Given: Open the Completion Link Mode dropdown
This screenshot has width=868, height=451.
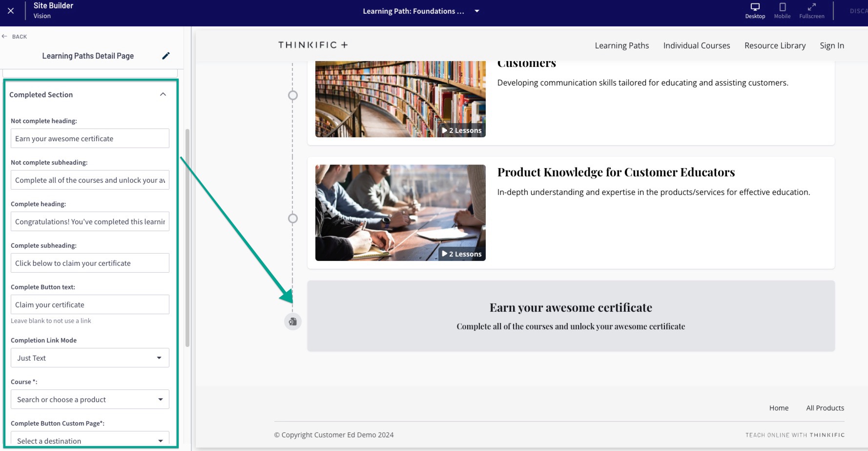Looking at the screenshot, I should click(90, 358).
